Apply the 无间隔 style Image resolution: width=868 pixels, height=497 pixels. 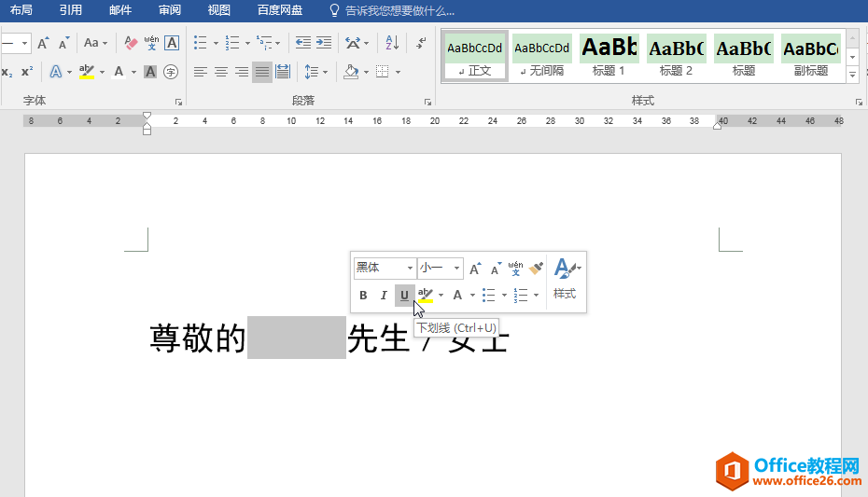(542, 56)
